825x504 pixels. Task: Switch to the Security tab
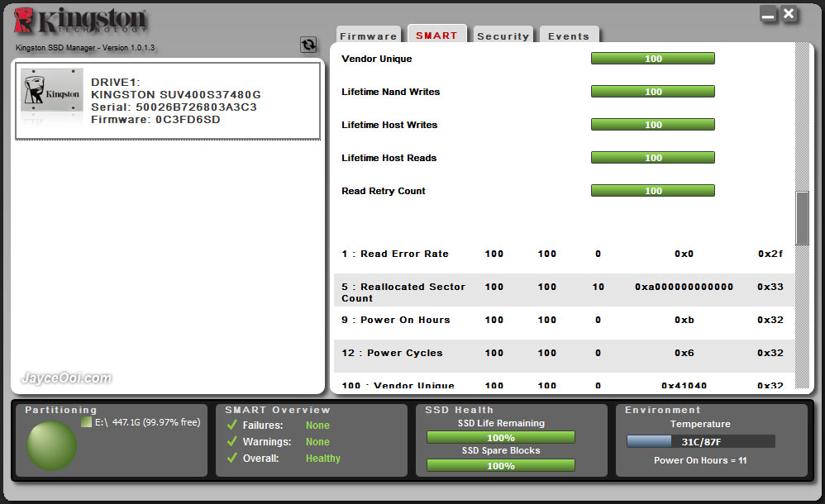(x=503, y=35)
